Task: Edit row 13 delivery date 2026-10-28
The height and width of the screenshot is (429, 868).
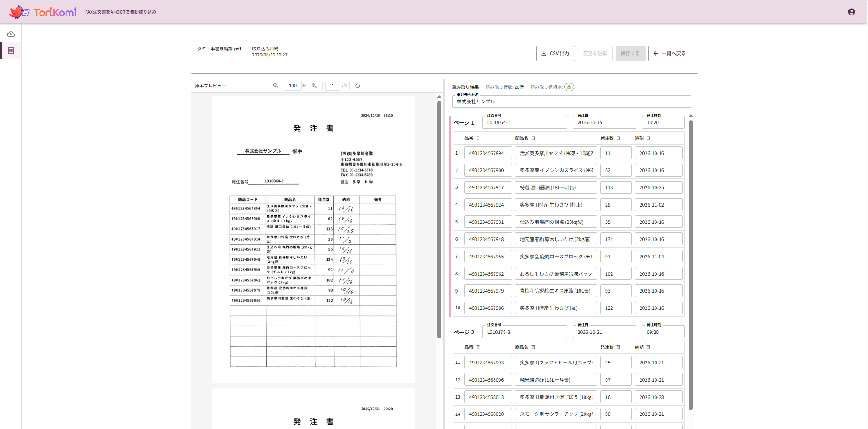Action: point(659,397)
